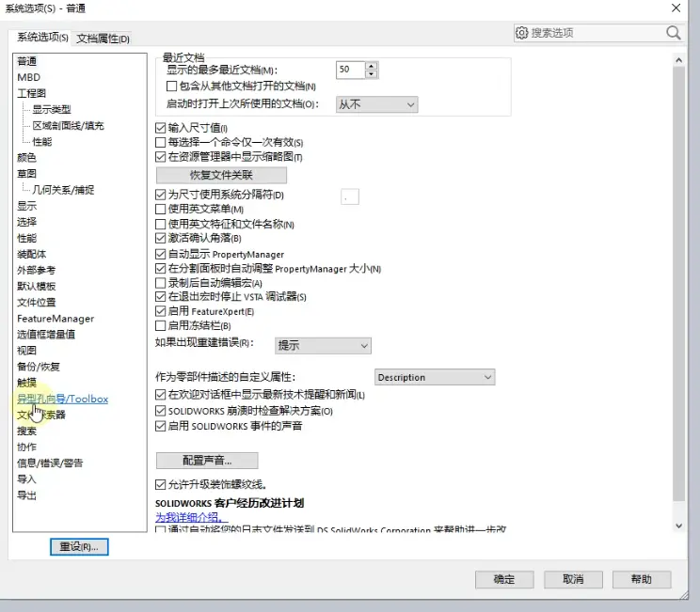Viewport: 700px width, 612px height.
Task: Select FeatureManager in options tree
Action: (56, 319)
